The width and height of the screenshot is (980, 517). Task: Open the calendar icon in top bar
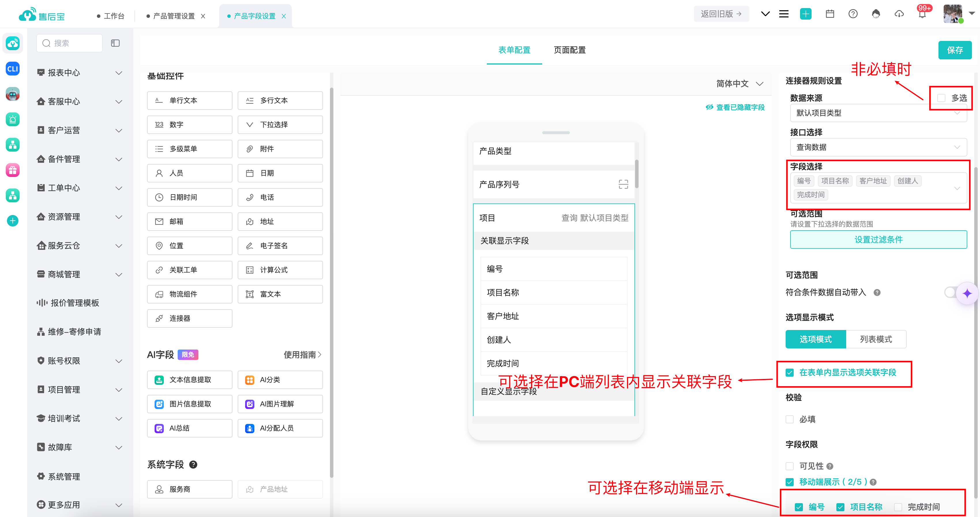pyautogui.click(x=830, y=14)
